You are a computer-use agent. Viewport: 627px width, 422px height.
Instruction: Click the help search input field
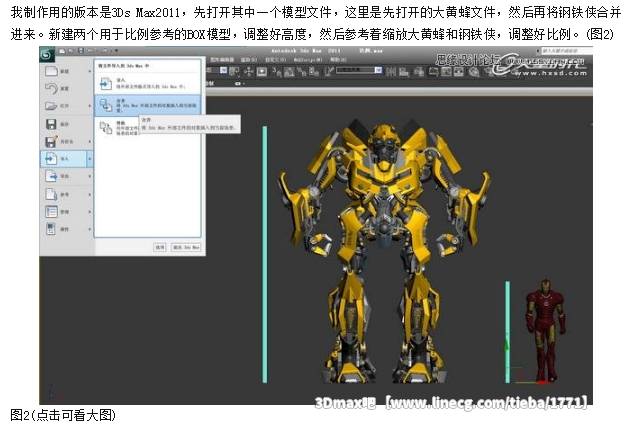click(x=567, y=51)
